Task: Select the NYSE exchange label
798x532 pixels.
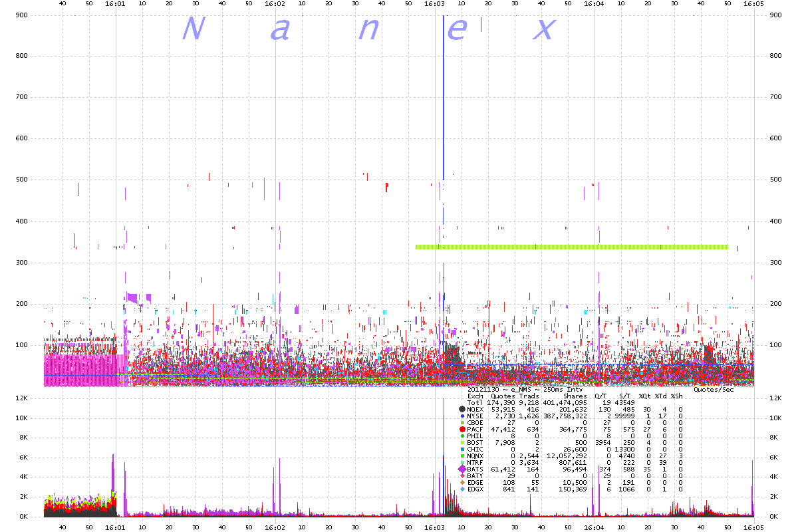Action: (475, 416)
